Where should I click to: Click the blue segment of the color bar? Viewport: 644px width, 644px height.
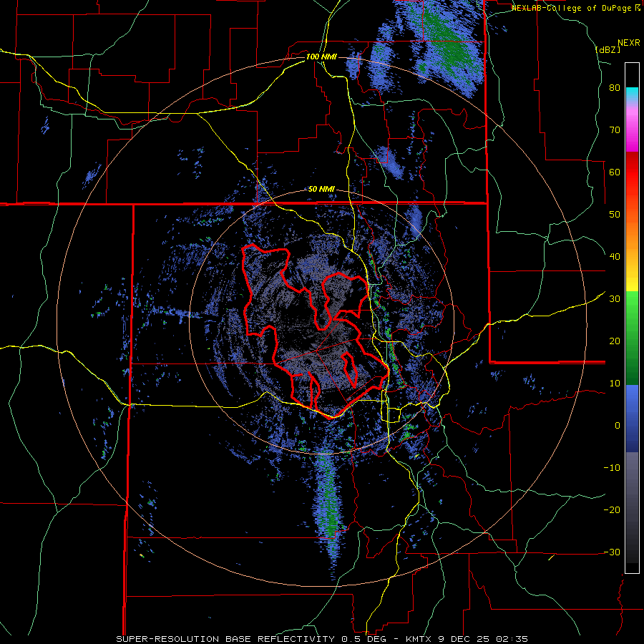(632, 419)
